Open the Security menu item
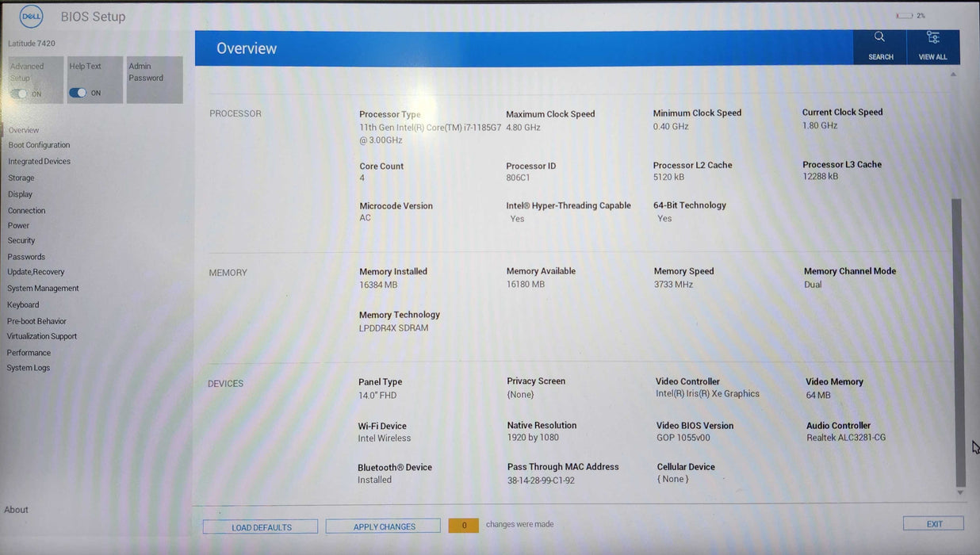 pos(21,241)
